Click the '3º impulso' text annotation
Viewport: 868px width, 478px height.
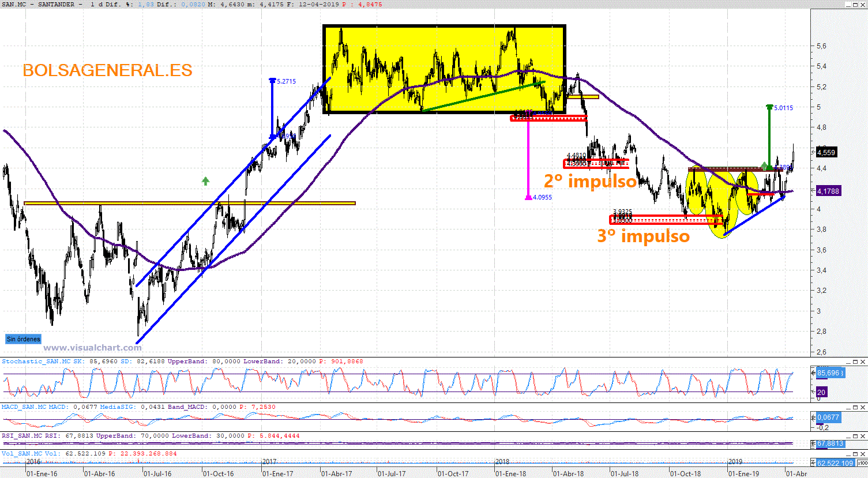[643, 236]
